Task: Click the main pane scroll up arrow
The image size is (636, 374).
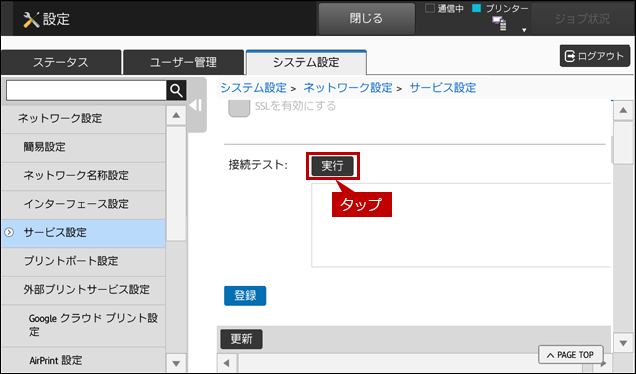Action: pyautogui.click(x=623, y=110)
